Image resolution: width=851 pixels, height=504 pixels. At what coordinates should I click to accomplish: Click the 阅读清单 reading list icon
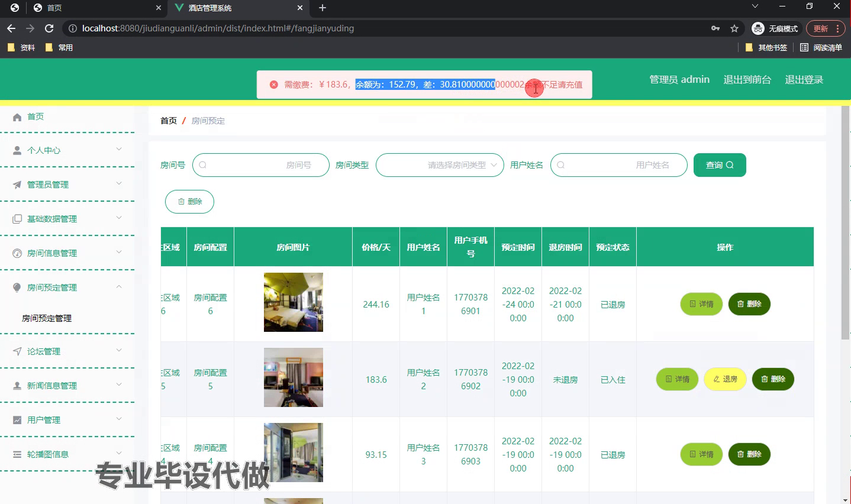point(804,47)
